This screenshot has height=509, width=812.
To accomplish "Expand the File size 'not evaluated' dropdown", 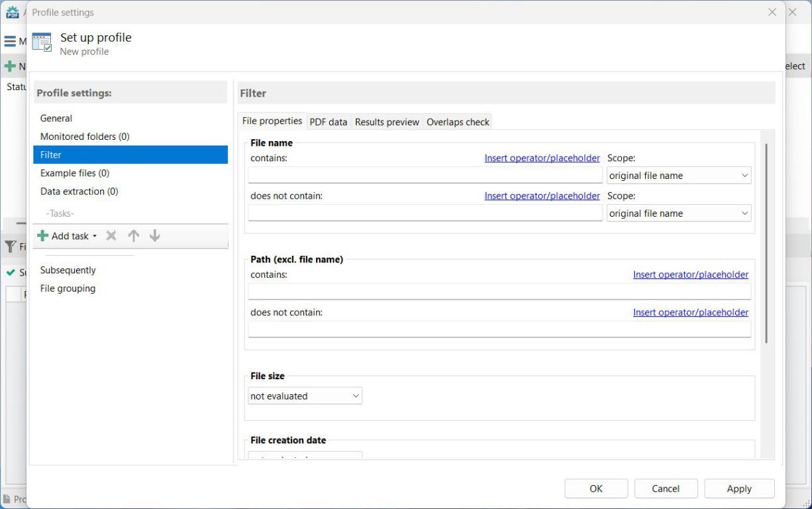I will pyautogui.click(x=305, y=396).
